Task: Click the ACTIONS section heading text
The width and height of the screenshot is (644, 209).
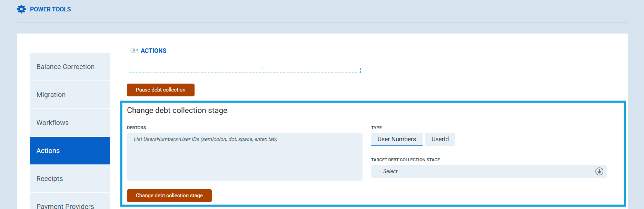Action: pyautogui.click(x=153, y=51)
